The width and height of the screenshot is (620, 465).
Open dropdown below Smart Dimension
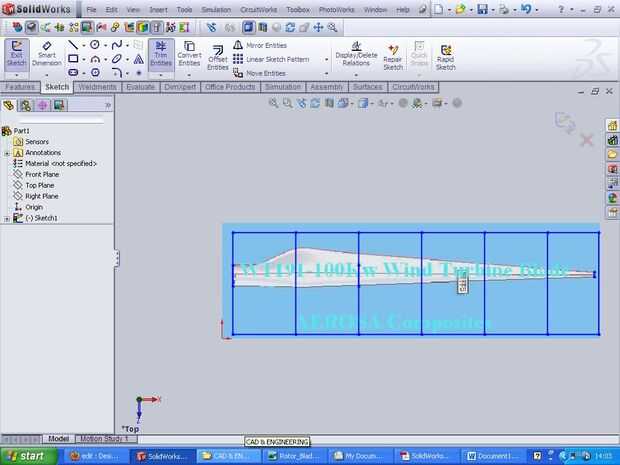tap(47, 75)
